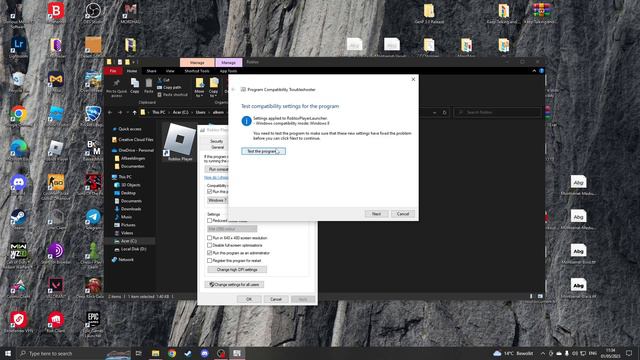This screenshot has height=360, width=640.
Task: Refresh the File Explorer folder view
Action: tap(444, 112)
